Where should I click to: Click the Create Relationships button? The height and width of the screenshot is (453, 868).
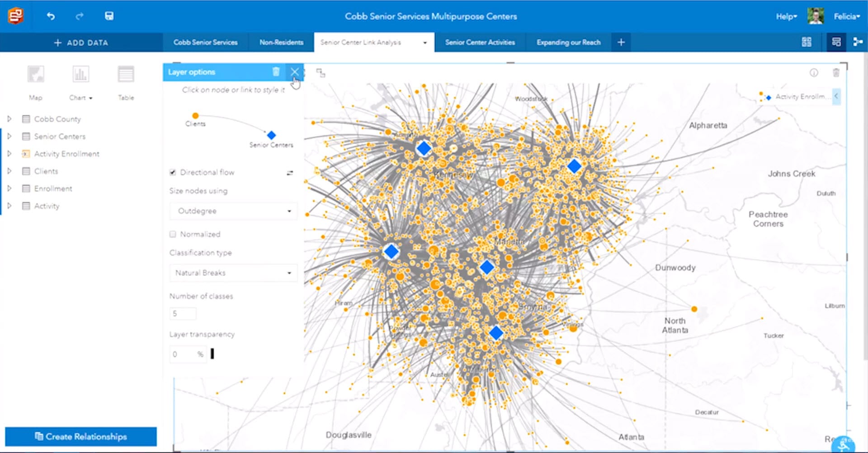pos(80,436)
